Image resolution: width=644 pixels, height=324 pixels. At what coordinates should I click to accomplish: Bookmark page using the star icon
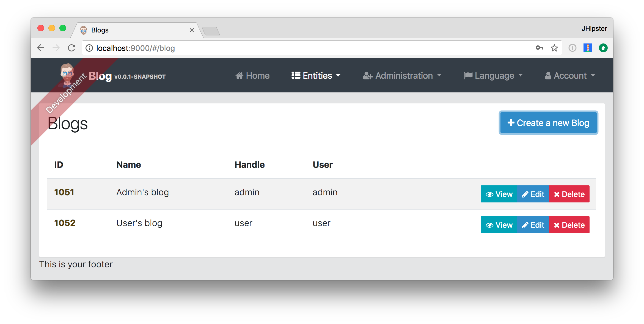coord(554,48)
